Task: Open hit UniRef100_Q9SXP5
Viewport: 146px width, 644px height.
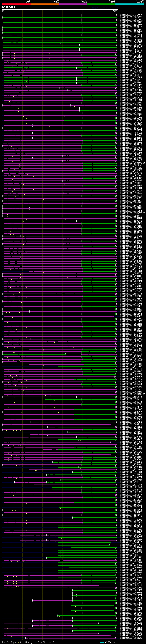Action: 131,85
